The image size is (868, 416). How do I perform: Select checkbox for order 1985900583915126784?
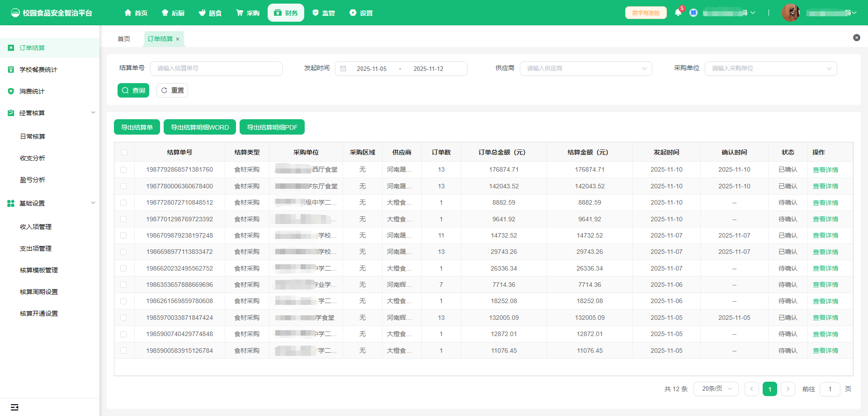[x=123, y=351]
